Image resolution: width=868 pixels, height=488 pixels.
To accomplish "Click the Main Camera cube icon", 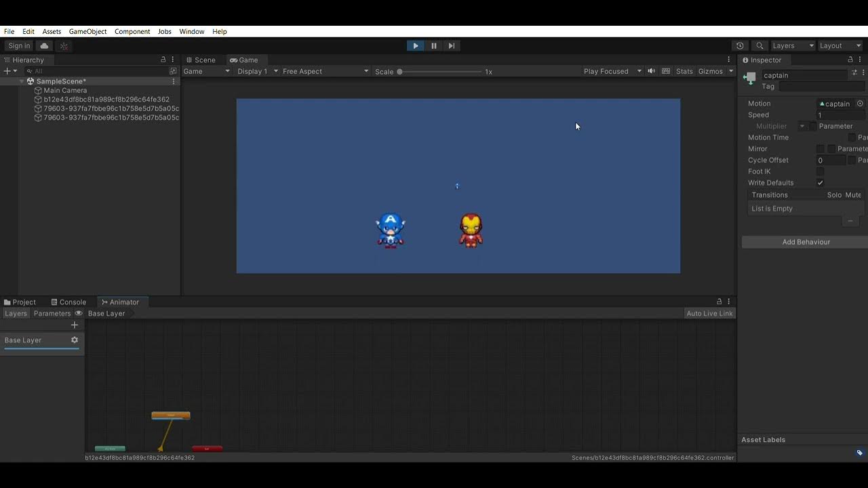I will (38, 90).
